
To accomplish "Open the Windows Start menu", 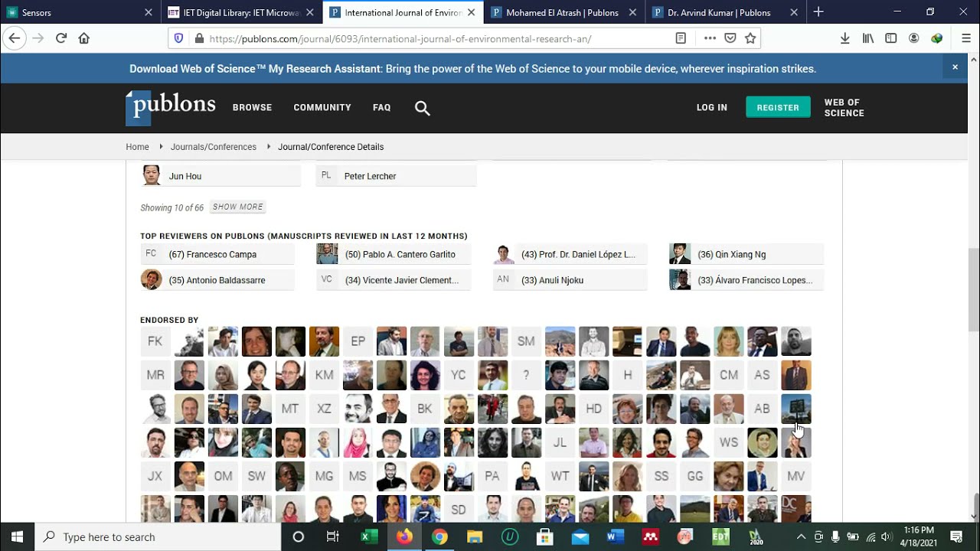I will [x=17, y=536].
